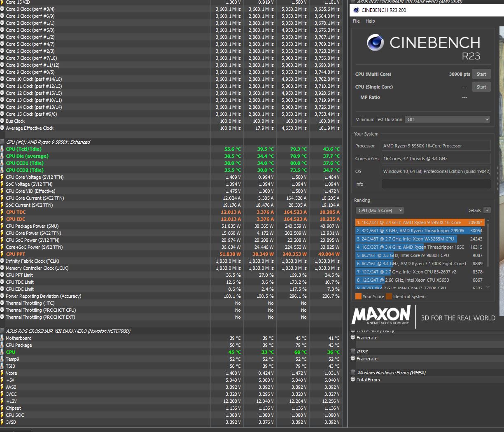Click the icon beside Power Reporting Deviation (Accuracy)
Image resolution: width=504 pixels, height=432 pixels.
click(2, 296)
